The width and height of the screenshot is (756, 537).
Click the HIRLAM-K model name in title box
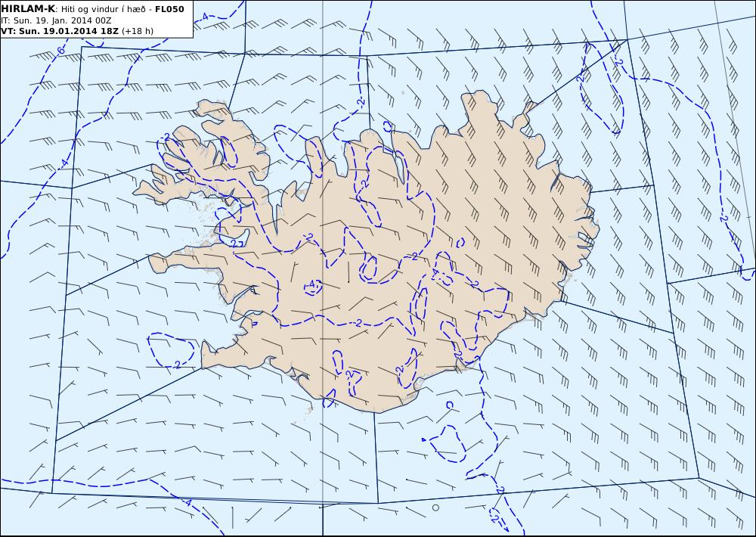(x=28, y=8)
